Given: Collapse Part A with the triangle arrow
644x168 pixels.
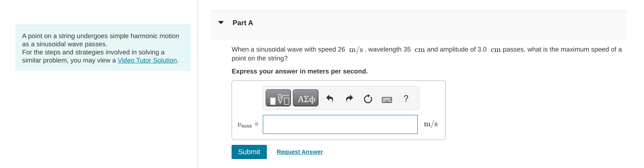Looking at the screenshot, I should coord(221,23).
